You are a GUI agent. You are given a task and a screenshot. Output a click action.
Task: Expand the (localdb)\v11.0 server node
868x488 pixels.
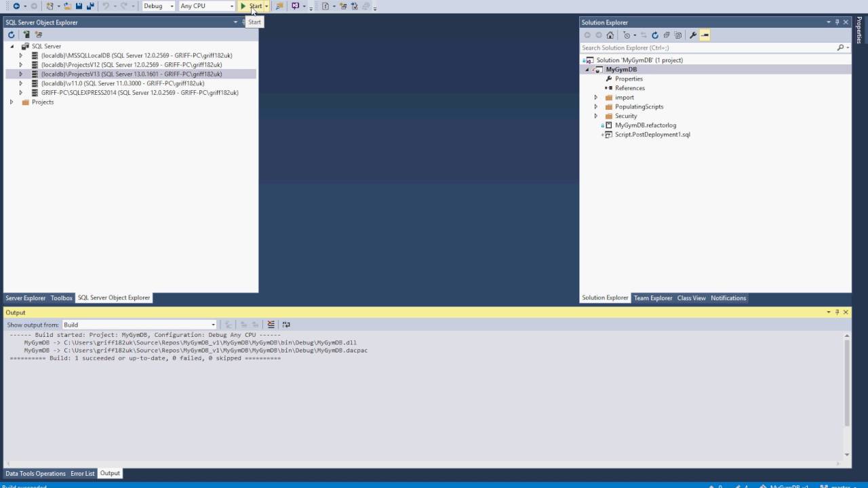[21, 83]
